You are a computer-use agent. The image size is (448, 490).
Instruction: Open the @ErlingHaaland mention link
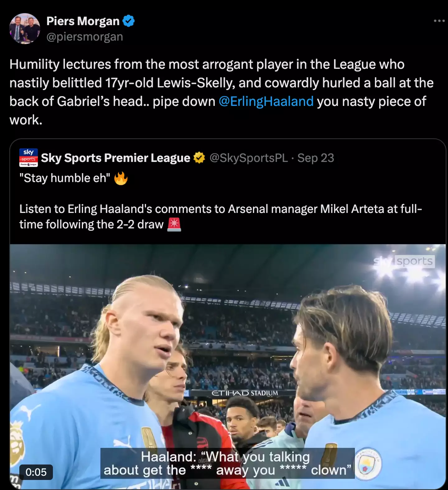[x=266, y=101]
